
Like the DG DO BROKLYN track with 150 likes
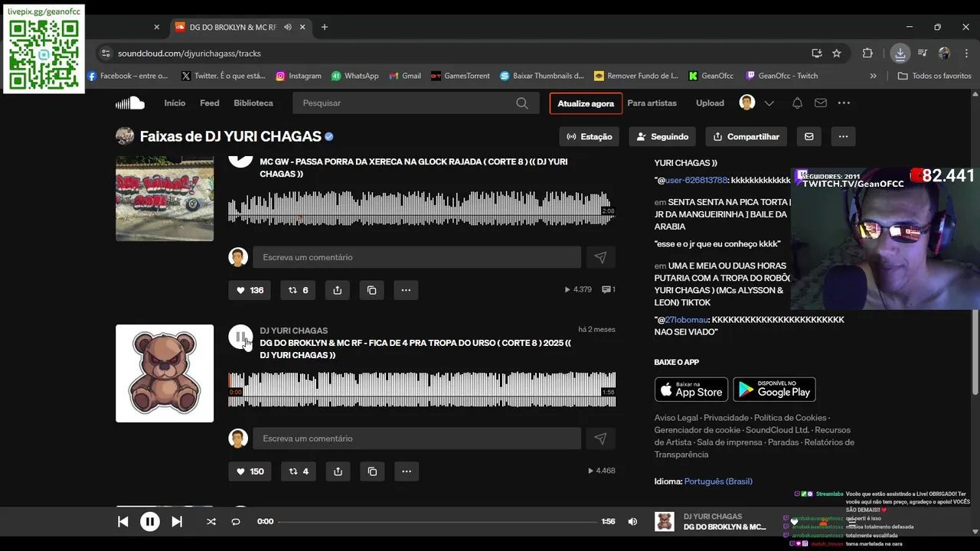[x=250, y=471]
